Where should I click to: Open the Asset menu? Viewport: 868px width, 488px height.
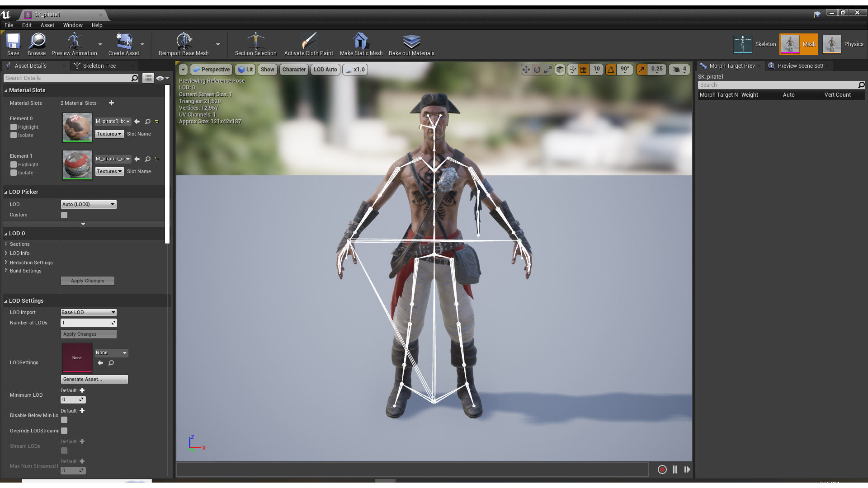pos(47,25)
